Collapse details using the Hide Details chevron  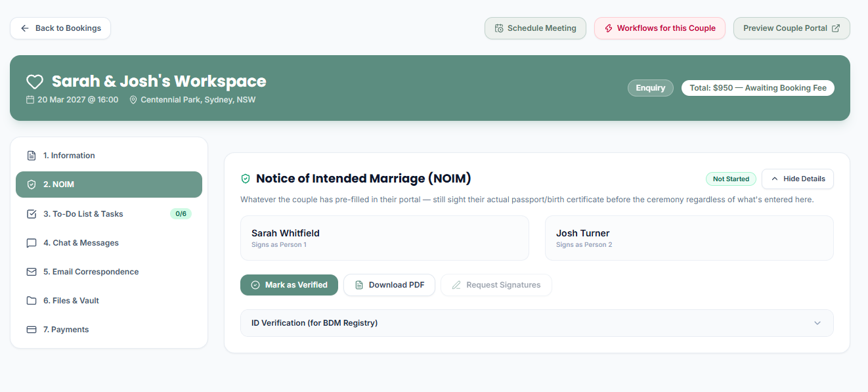click(x=775, y=179)
